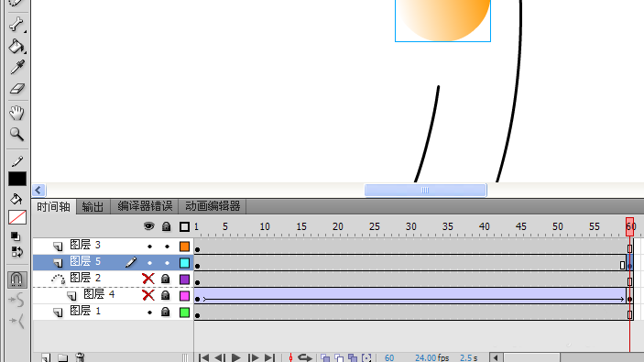The image size is (644, 362).
Task: Go to last frame
Action: pos(270,357)
